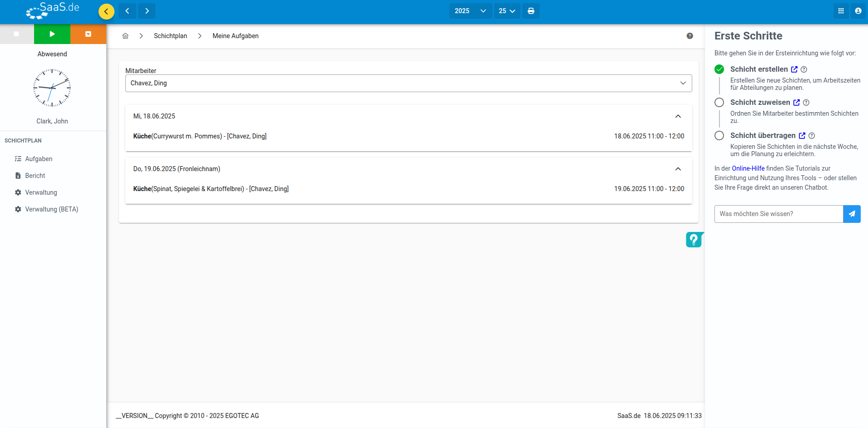Open the 2025 year dropdown
The image size is (868, 428).
(x=470, y=11)
